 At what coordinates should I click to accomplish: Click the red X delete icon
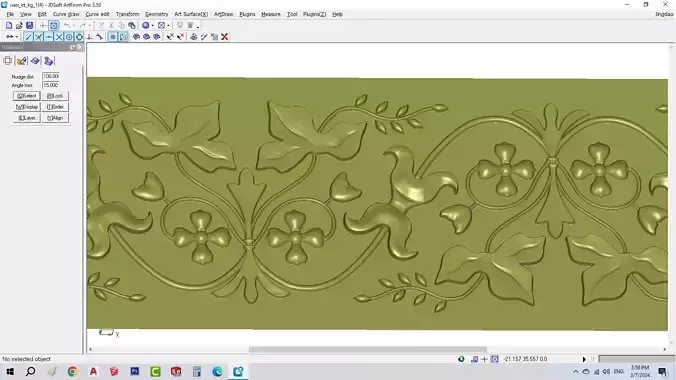click(x=225, y=37)
